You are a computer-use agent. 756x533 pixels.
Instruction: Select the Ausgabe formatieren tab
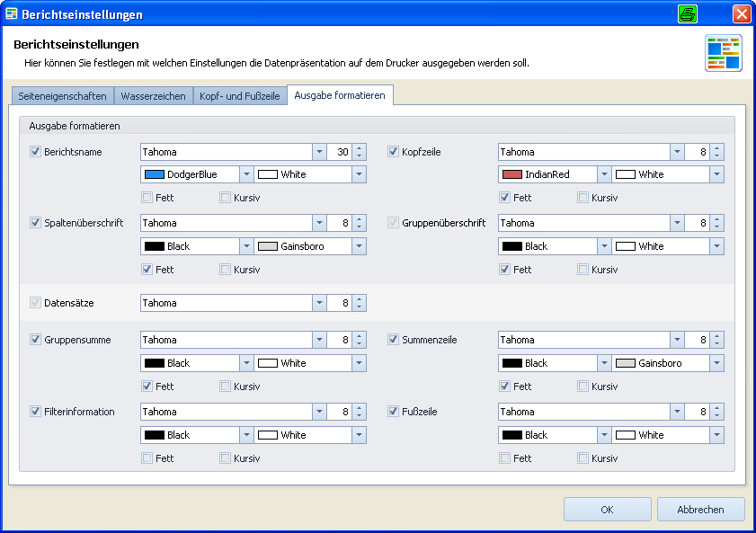click(x=340, y=95)
